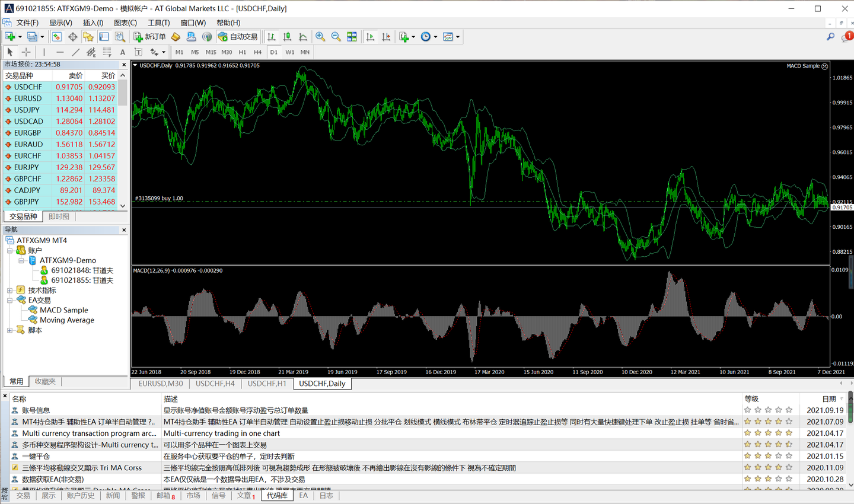Image resolution: width=854 pixels, height=504 pixels.
Task: Tile chart windows icon
Action: point(352,37)
